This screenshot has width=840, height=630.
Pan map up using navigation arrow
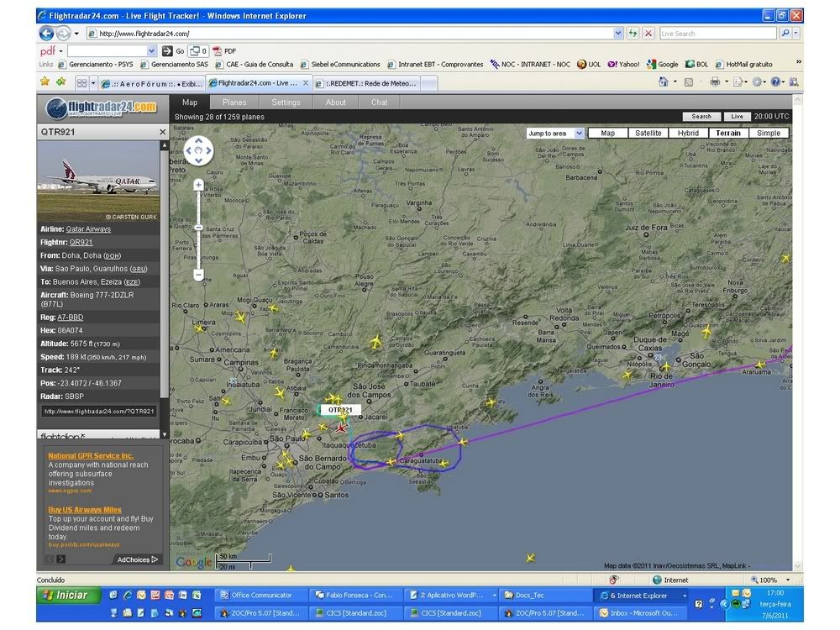tap(198, 141)
